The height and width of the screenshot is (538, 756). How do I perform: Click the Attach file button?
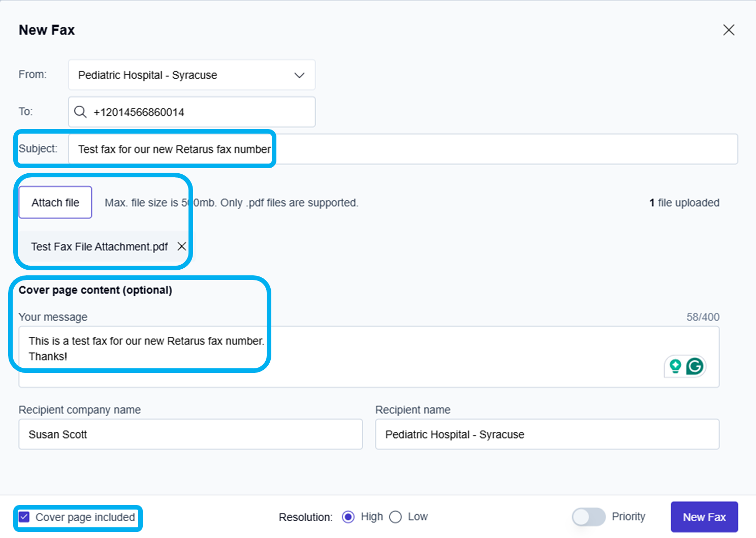pyautogui.click(x=55, y=203)
